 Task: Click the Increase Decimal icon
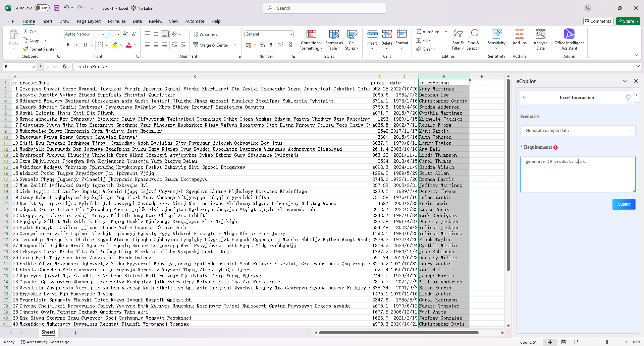point(280,45)
